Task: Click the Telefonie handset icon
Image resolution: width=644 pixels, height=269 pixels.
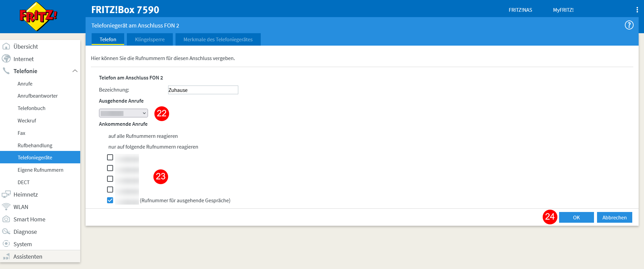Action: 6,71
